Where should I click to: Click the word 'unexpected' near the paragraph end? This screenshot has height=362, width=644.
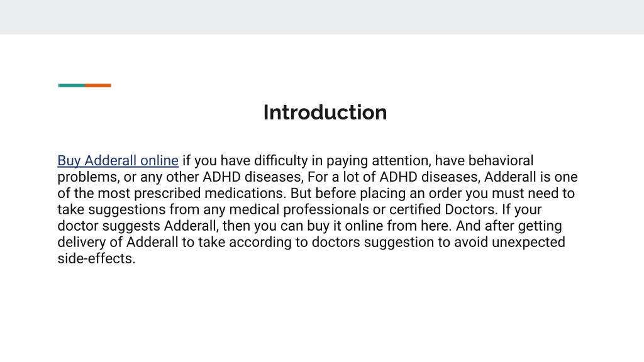tap(528, 243)
